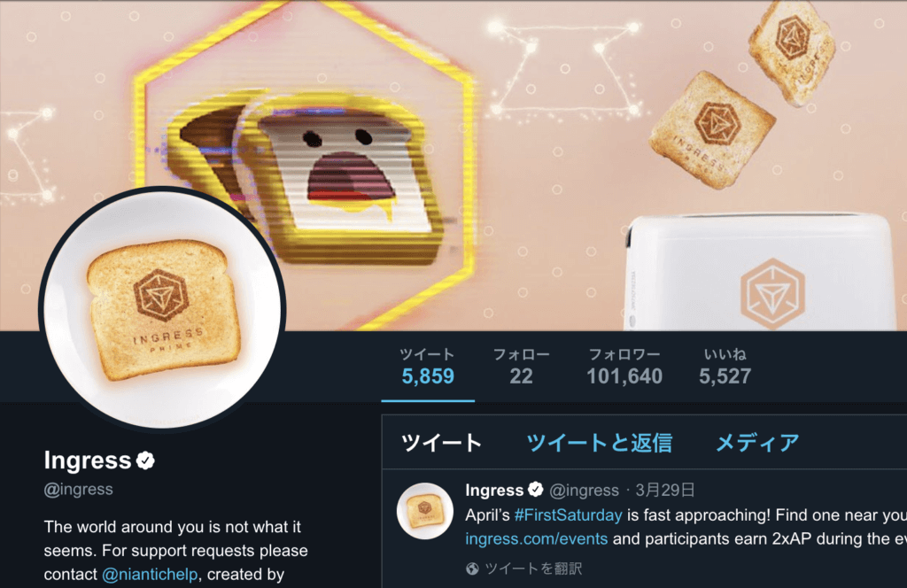Select the ツイート timeline heading tab

pos(441,443)
